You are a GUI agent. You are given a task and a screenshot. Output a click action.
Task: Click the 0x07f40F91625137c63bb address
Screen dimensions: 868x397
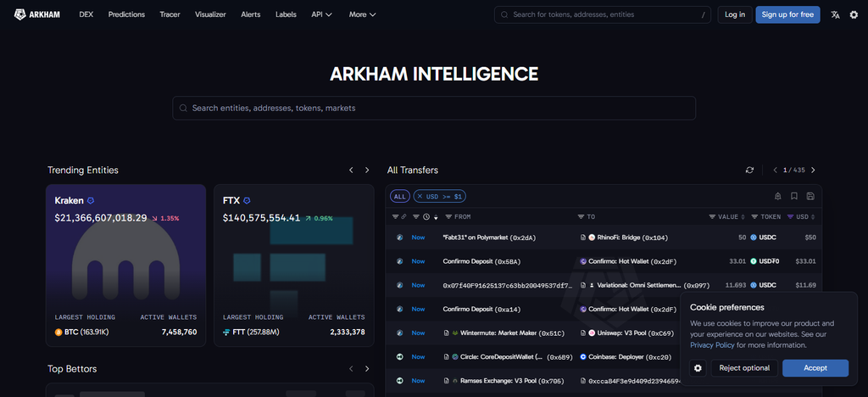pos(509,285)
